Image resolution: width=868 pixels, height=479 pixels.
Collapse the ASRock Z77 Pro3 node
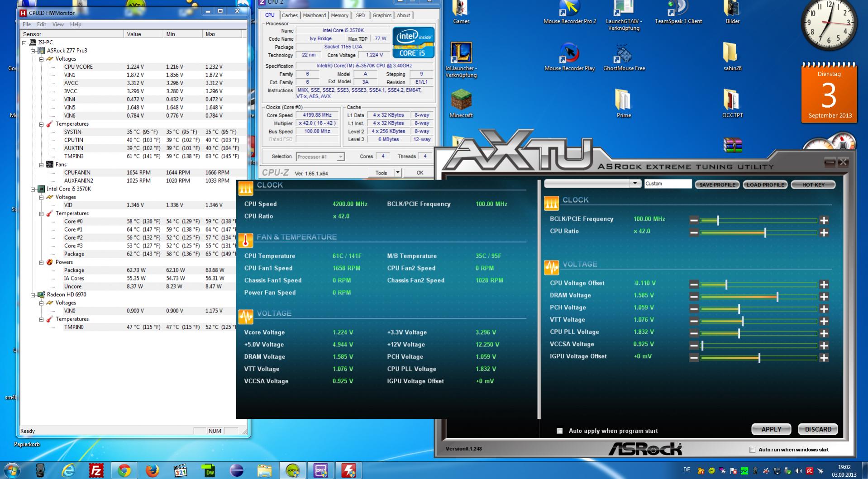(33, 51)
